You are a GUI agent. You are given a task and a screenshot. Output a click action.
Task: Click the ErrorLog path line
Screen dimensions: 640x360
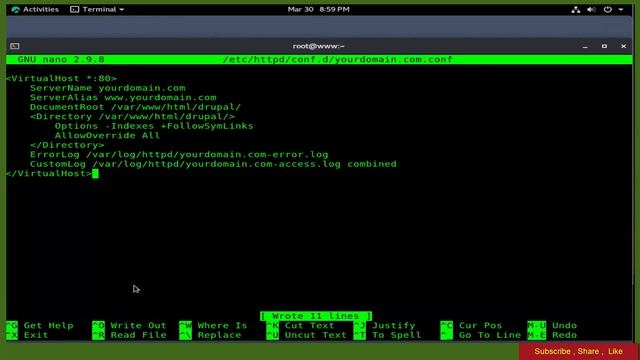pos(179,155)
